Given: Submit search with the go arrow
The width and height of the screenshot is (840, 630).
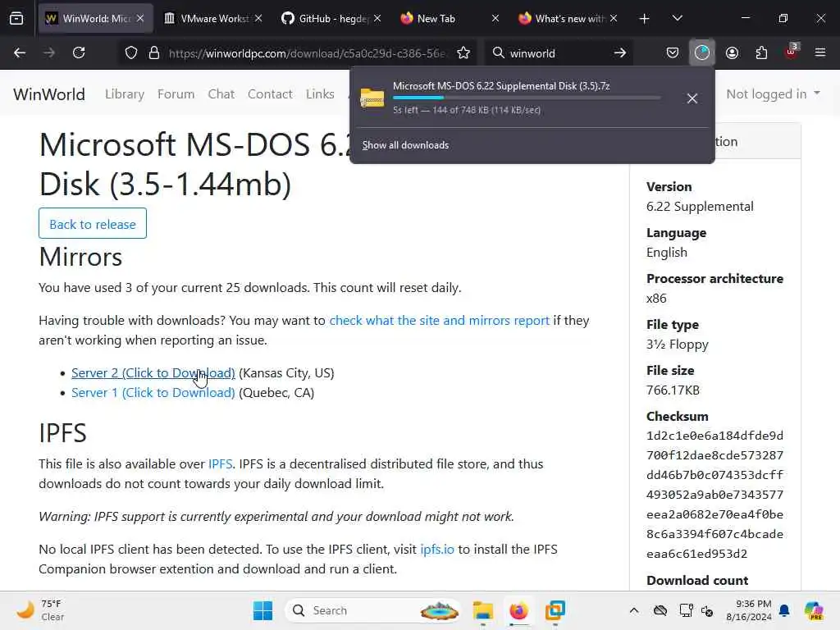Looking at the screenshot, I should point(620,52).
